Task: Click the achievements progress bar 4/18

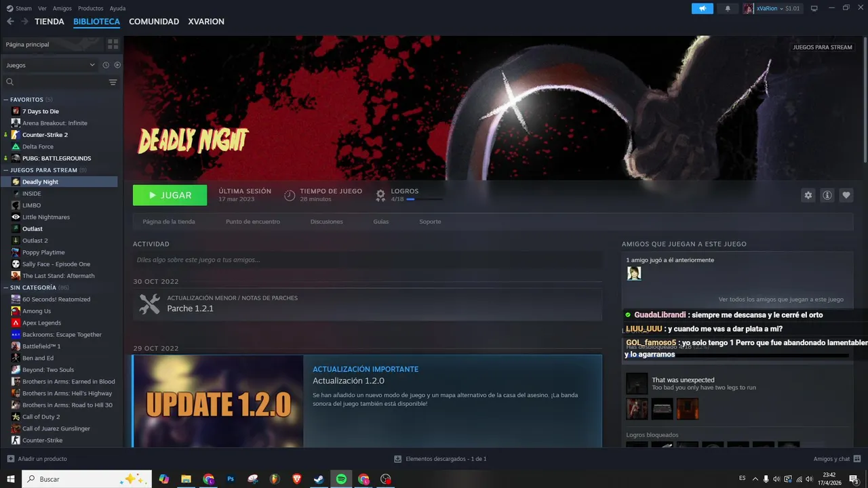Action: (x=425, y=199)
